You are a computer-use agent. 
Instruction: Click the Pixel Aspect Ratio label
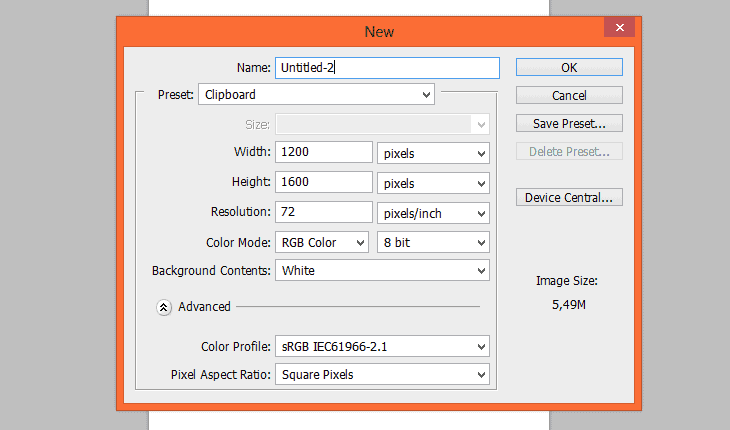point(221,375)
